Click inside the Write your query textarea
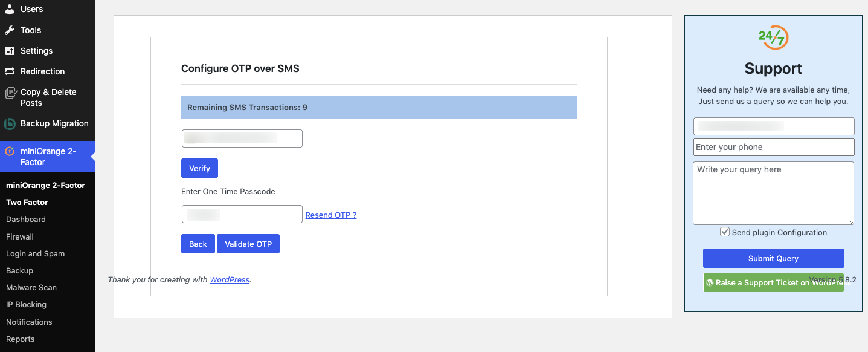Viewport: 868px width, 352px height. [773, 192]
